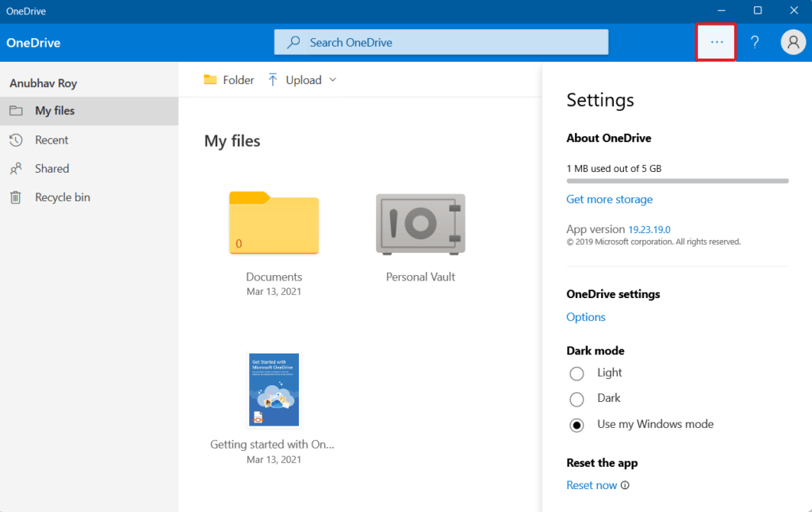Screen dimensions: 812x512
Task: Open the Recycle bin
Action: click(x=59, y=197)
